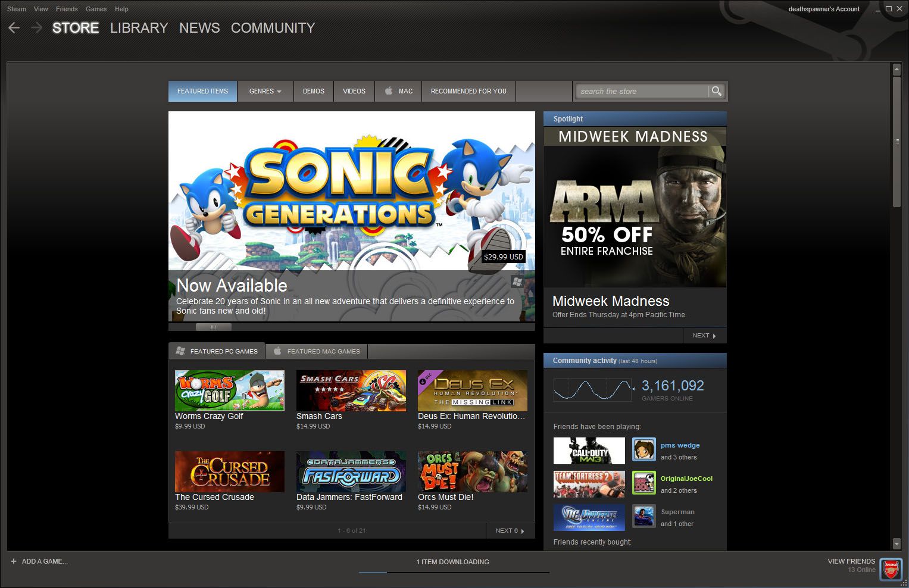Image resolution: width=909 pixels, height=588 pixels.
Task: Open the Help menu
Action: pos(121,9)
